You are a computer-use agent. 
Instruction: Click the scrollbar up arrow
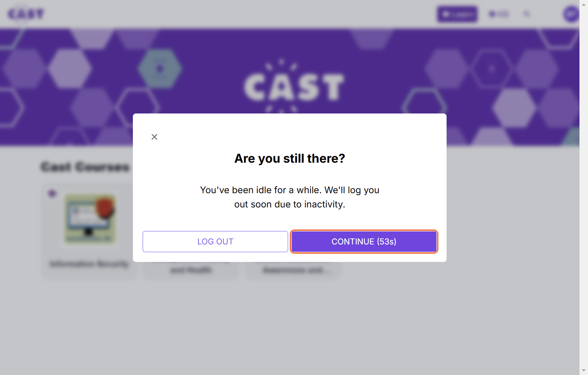[x=584, y=3]
